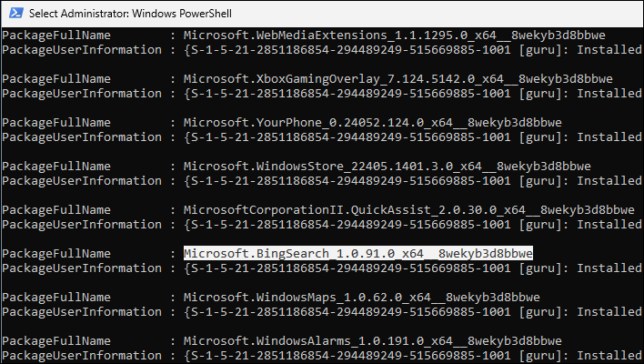The image size is (644, 364).
Task: Click Microsoft.WindowsAlarms package name
Action: pyautogui.click(x=373, y=340)
